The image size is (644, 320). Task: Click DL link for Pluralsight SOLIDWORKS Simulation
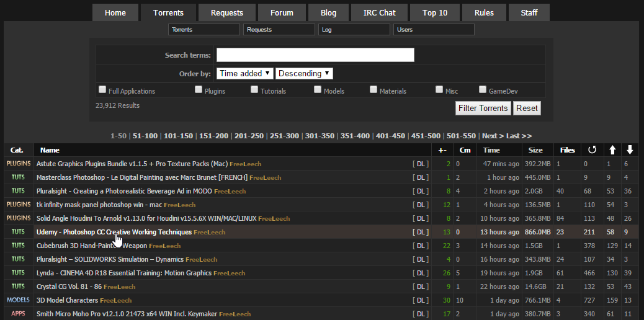[x=421, y=259]
